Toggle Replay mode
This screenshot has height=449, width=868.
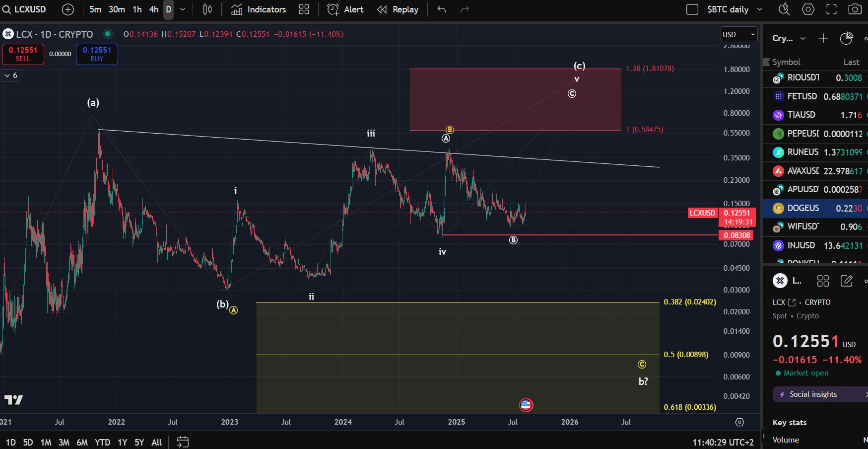tap(398, 9)
